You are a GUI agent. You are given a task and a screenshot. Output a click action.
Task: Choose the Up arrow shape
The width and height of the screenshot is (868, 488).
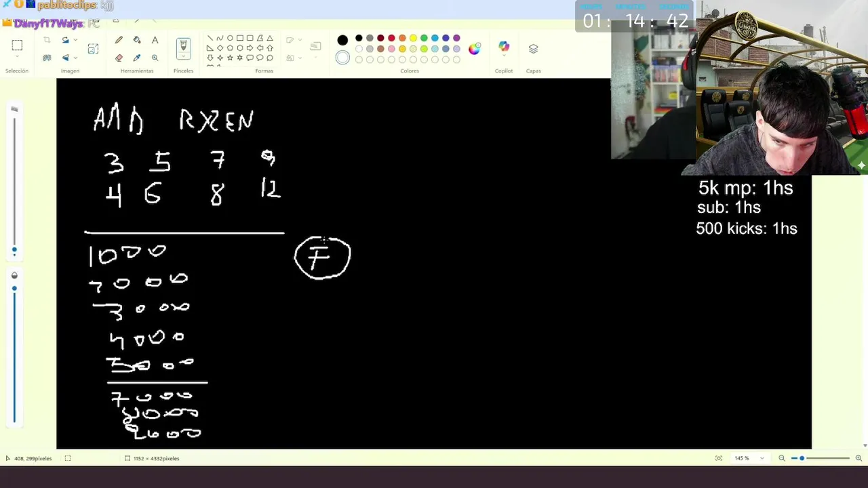pos(270,48)
